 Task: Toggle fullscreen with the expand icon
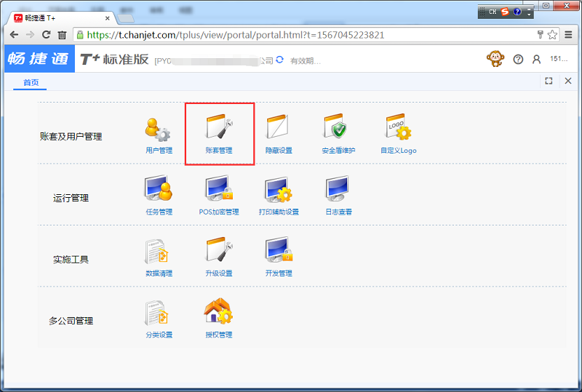coord(549,81)
